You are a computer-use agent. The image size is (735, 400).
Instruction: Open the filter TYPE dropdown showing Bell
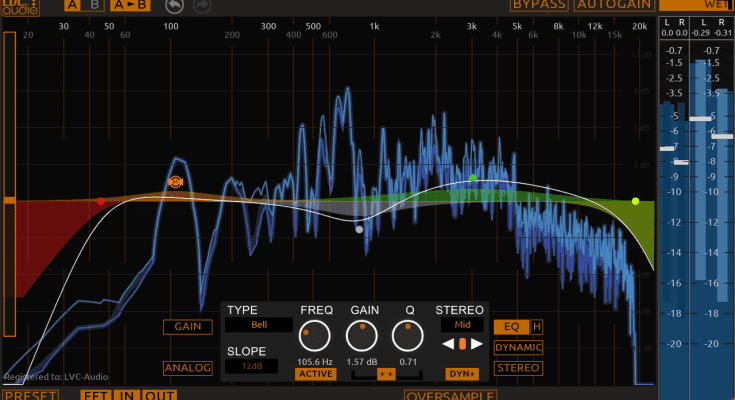tap(258, 325)
